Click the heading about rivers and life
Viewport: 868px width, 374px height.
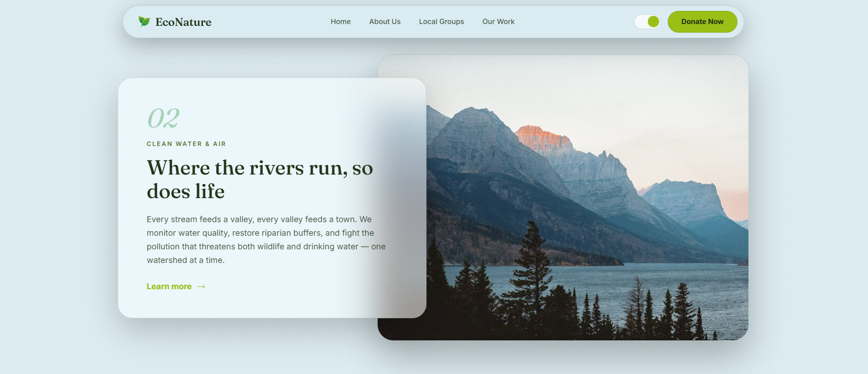click(x=260, y=180)
